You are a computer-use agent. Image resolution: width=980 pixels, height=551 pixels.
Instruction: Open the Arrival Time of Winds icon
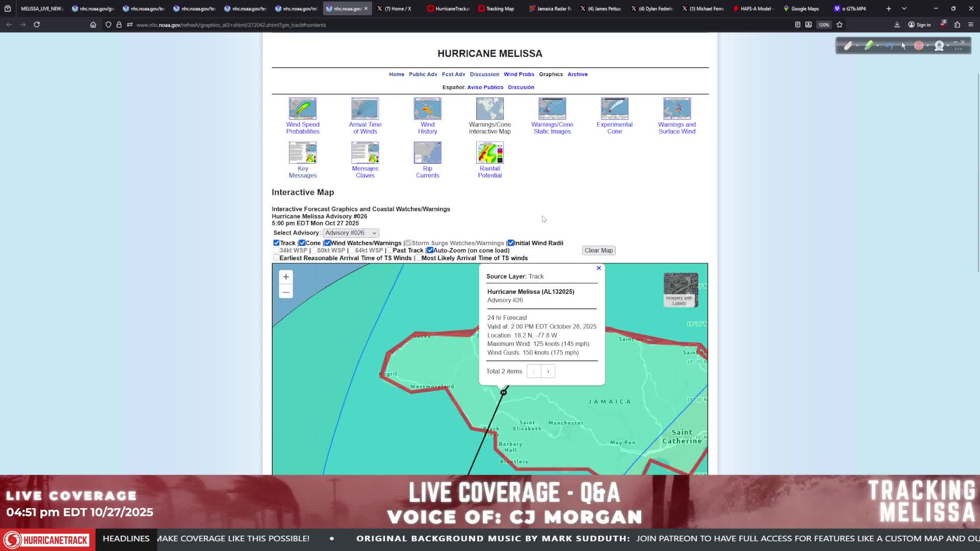(365, 108)
